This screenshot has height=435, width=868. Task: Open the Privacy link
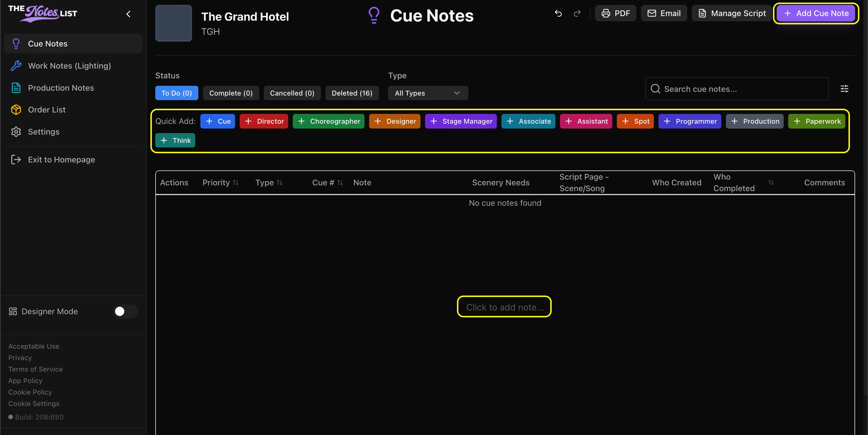pos(20,358)
